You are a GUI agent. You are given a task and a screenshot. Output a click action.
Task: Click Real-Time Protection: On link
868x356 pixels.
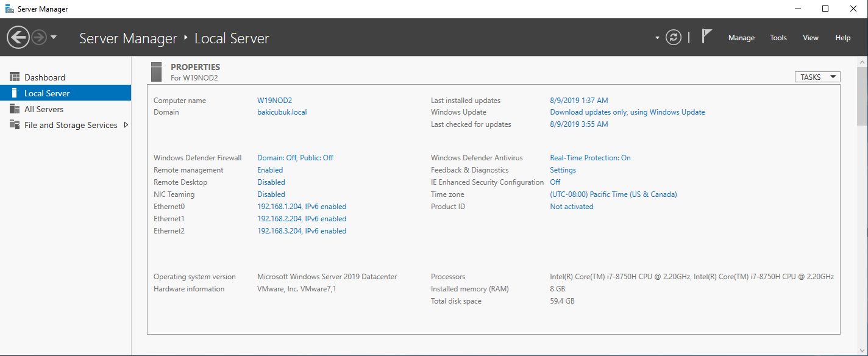click(590, 158)
